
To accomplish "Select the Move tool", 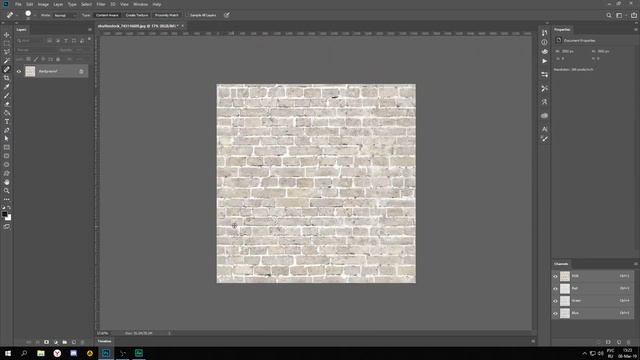I will 7,35.
